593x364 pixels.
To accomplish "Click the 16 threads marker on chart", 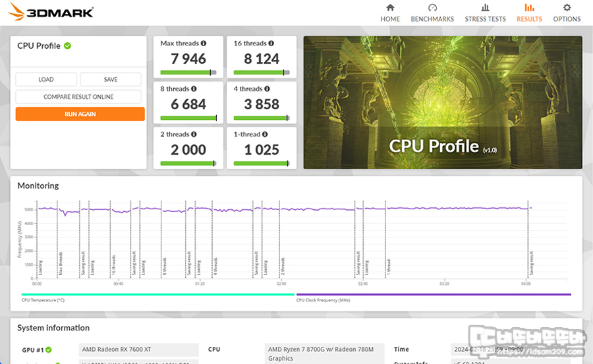I will tap(113, 264).
